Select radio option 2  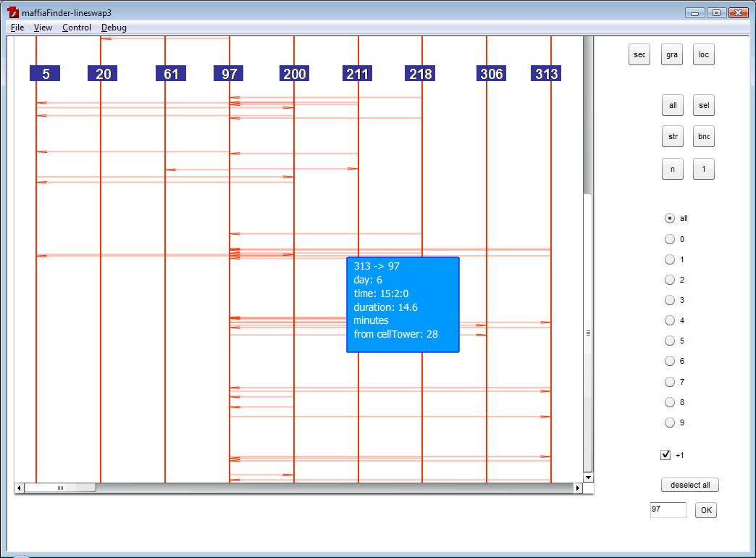[x=670, y=280]
